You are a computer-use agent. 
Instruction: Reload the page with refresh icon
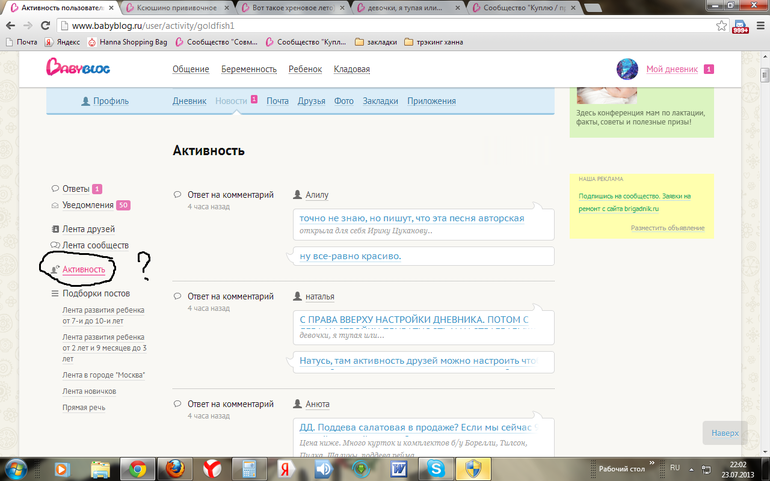[x=45, y=26]
